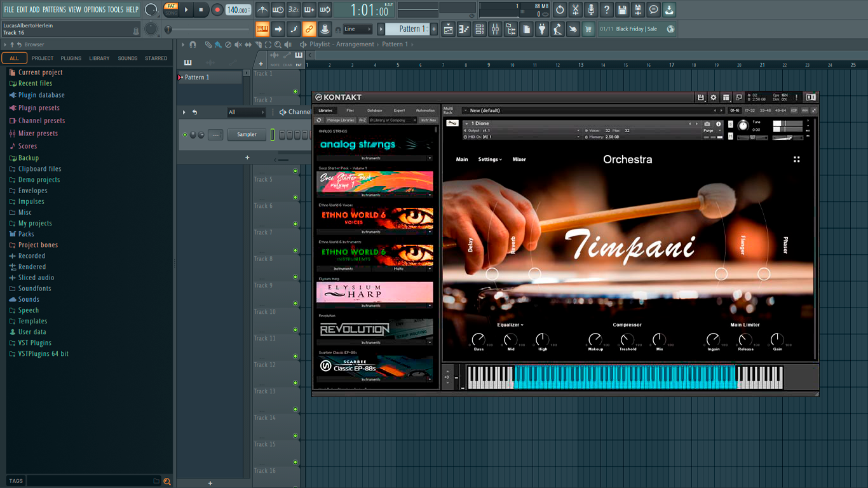Open the audio editor scissors icon
This screenshot has width=868, height=488.
[x=576, y=10]
